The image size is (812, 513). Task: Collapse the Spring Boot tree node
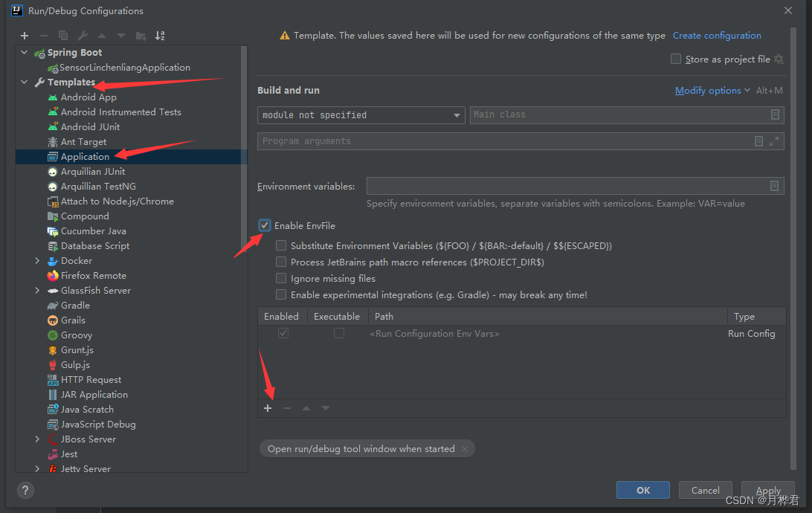click(25, 52)
